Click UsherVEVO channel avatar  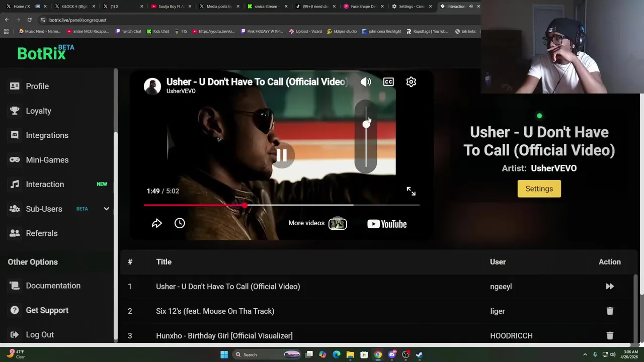(152, 86)
